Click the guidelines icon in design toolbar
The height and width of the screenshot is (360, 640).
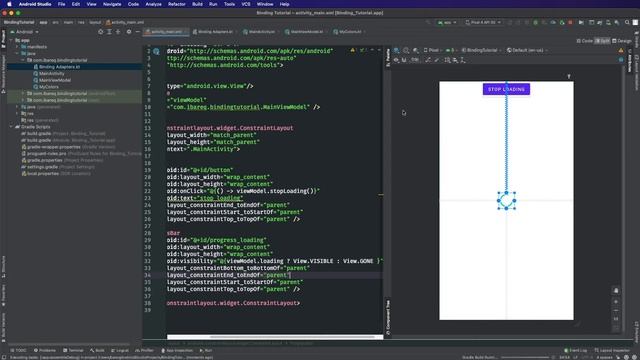point(463,60)
